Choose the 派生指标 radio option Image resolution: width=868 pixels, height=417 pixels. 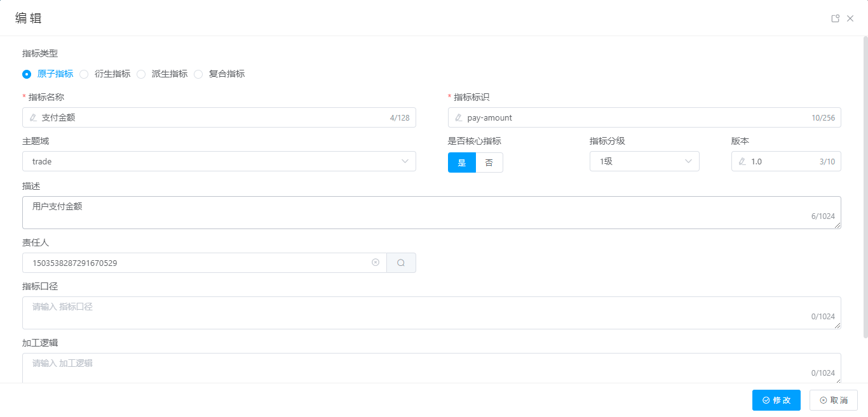tap(141, 74)
